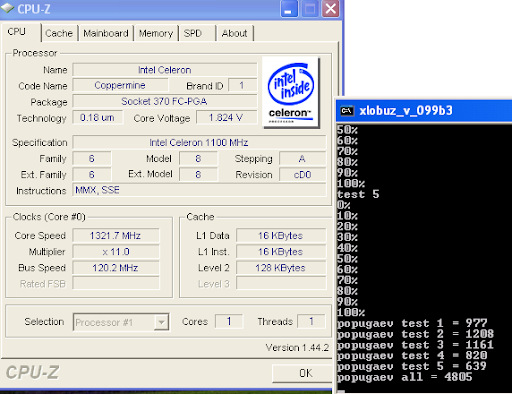Click the Specification field Intel Celeron 1100 MHz
512x394 pixels.
(199, 142)
